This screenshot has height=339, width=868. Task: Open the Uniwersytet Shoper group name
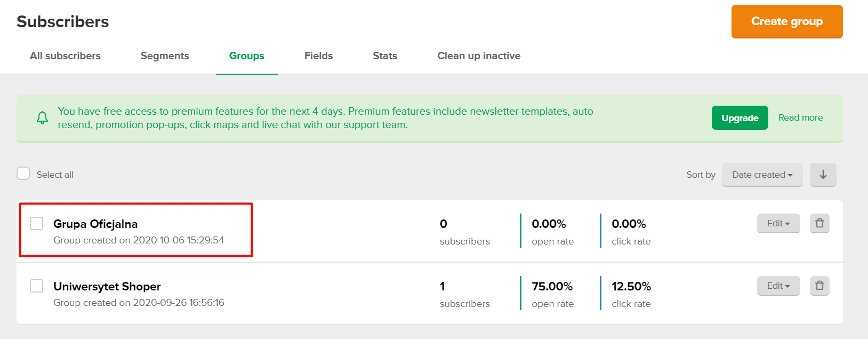click(107, 286)
